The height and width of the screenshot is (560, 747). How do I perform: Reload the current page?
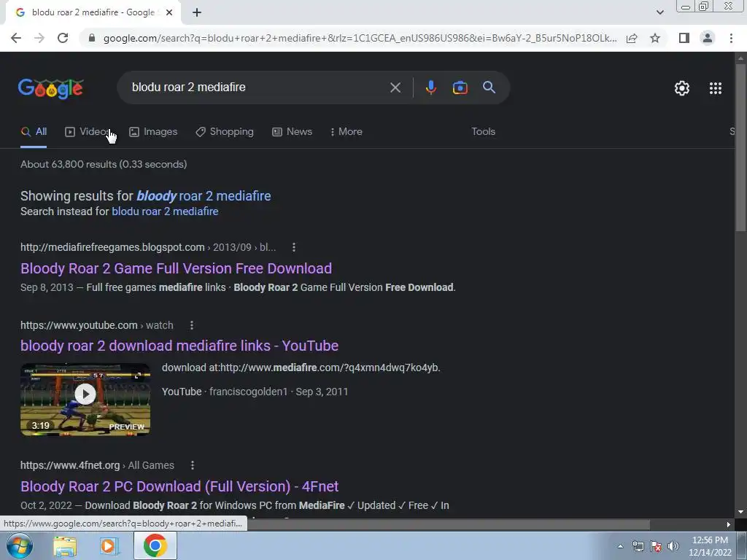pyautogui.click(x=63, y=38)
